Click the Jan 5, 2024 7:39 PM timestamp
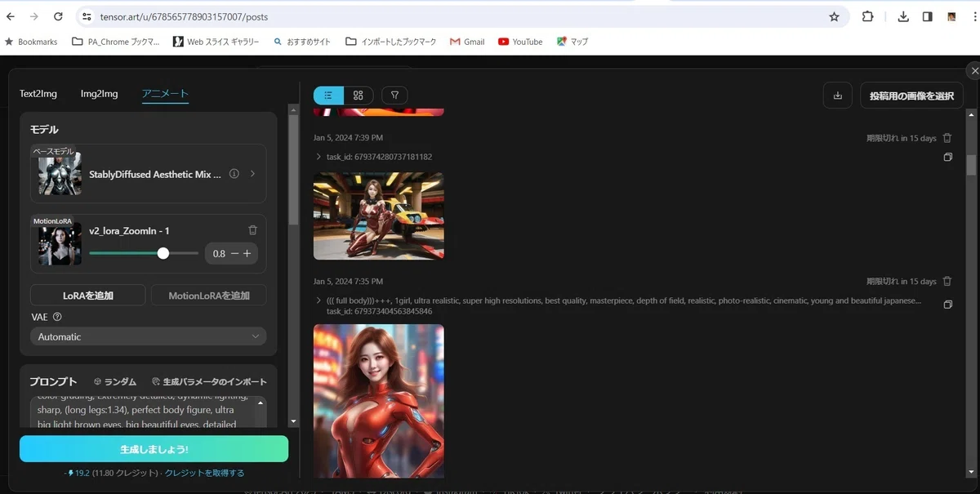This screenshot has width=980, height=494. (x=348, y=138)
